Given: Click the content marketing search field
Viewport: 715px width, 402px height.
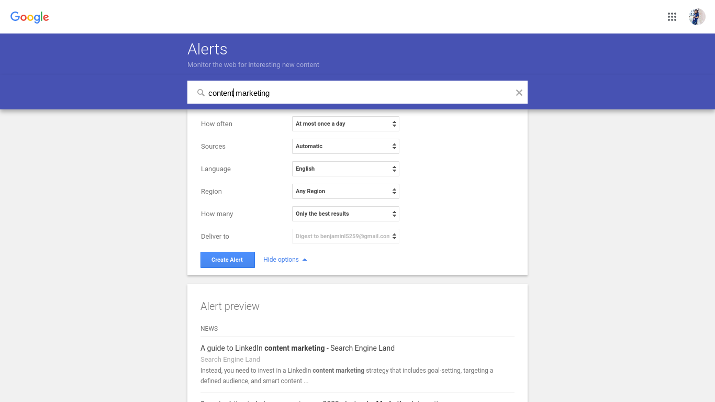Looking at the screenshot, I should point(358,93).
